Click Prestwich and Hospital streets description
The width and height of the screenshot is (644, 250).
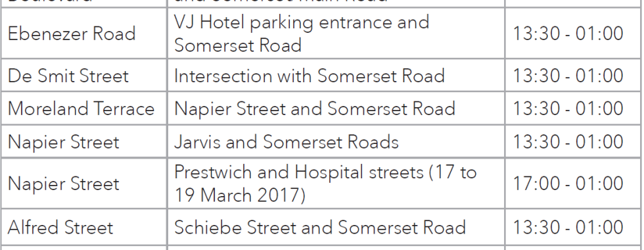(325, 184)
